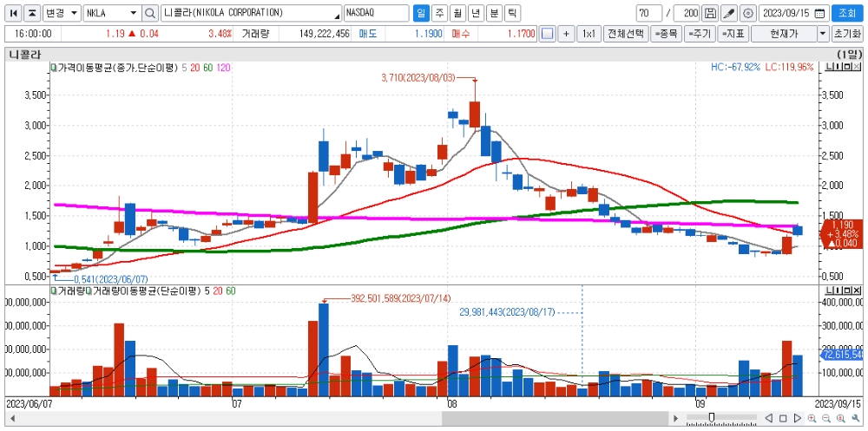This screenshot has height=431, width=868.
Task: Select yearly 년 period toggle
Action: 476,13
